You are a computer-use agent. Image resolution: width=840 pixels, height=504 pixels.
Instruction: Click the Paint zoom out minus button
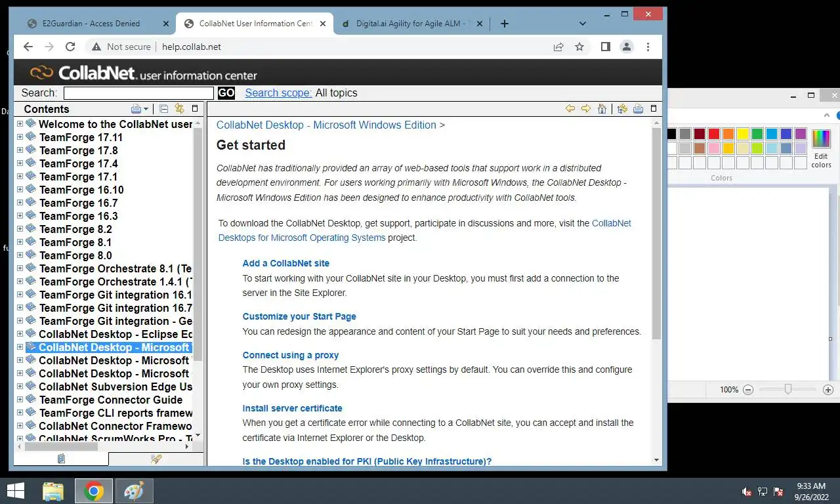coord(748,390)
